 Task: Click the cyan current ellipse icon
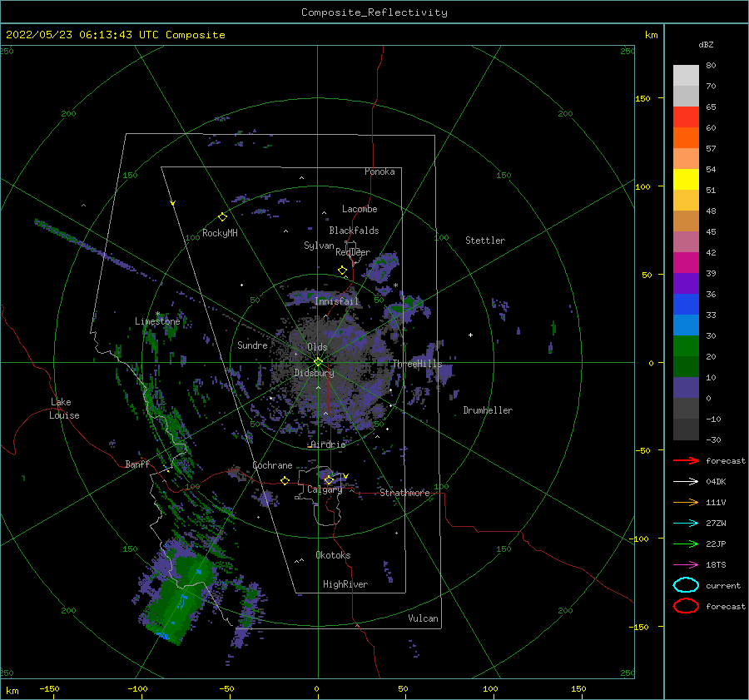(686, 585)
